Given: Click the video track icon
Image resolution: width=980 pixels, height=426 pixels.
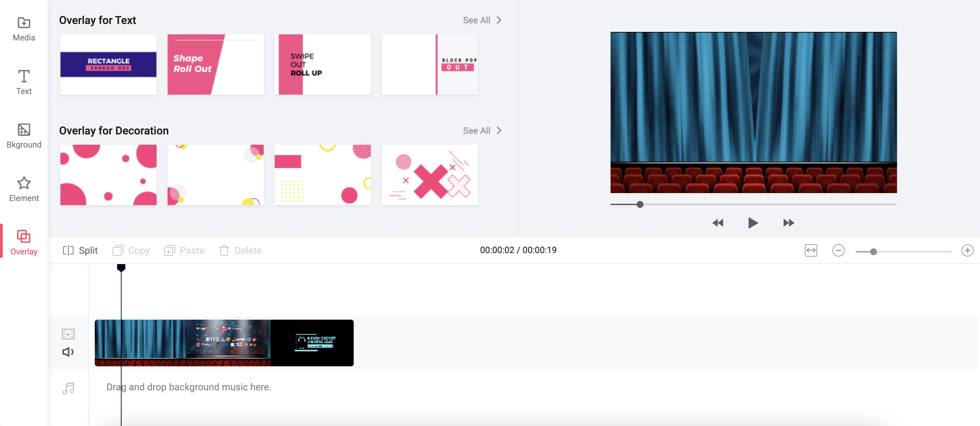Looking at the screenshot, I should [x=68, y=333].
